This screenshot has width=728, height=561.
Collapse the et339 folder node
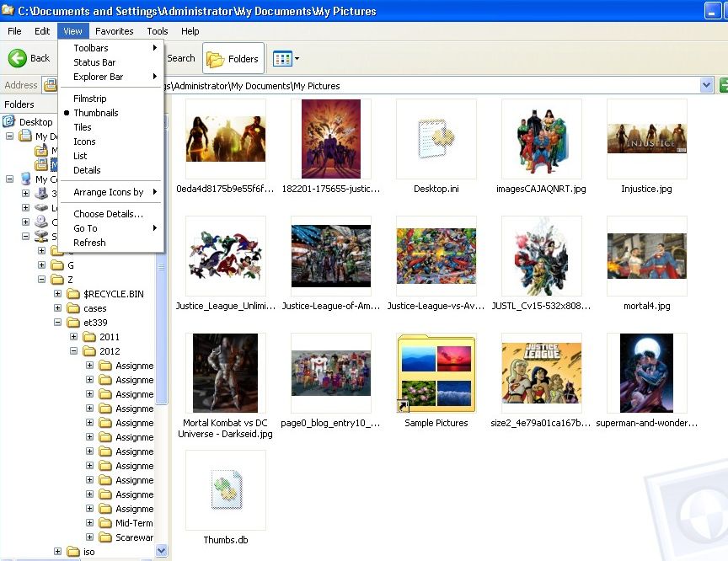pyautogui.click(x=57, y=322)
